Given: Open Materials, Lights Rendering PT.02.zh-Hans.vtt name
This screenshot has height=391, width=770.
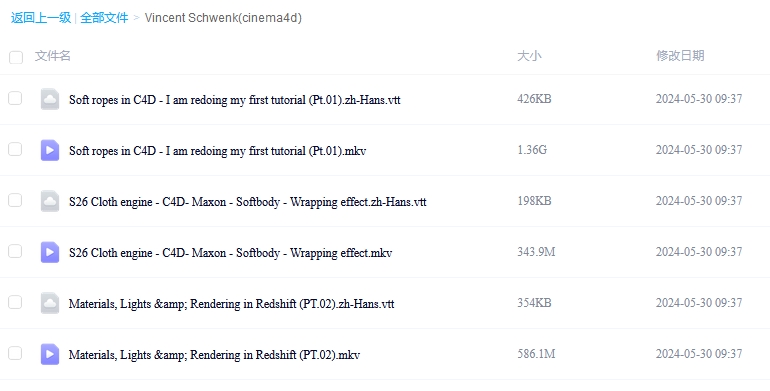Looking at the screenshot, I should (231, 304).
